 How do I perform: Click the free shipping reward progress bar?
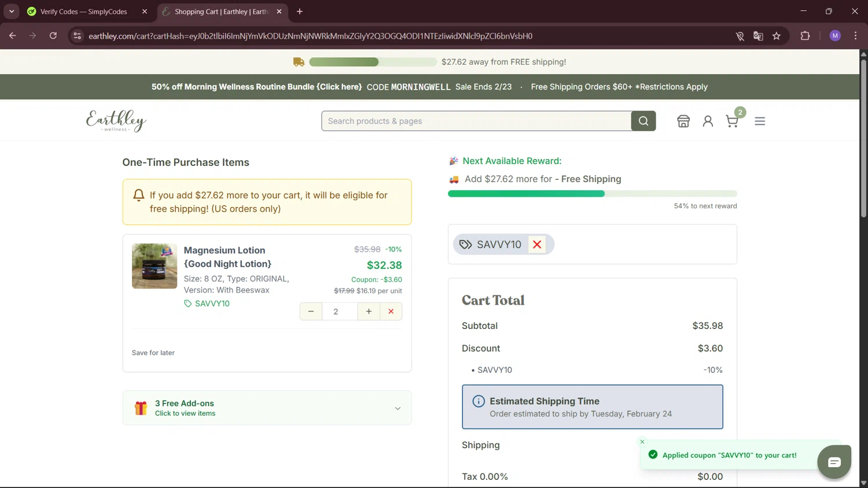click(593, 194)
